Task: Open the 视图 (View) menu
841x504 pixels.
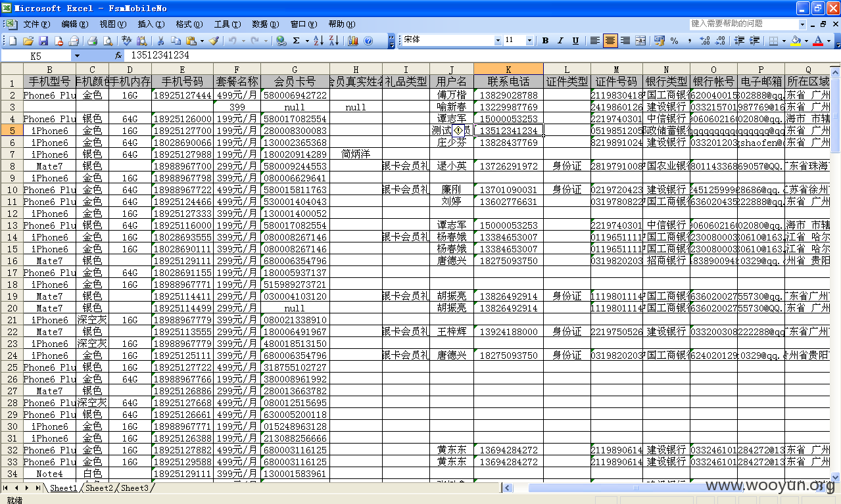Action: pos(112,24)
